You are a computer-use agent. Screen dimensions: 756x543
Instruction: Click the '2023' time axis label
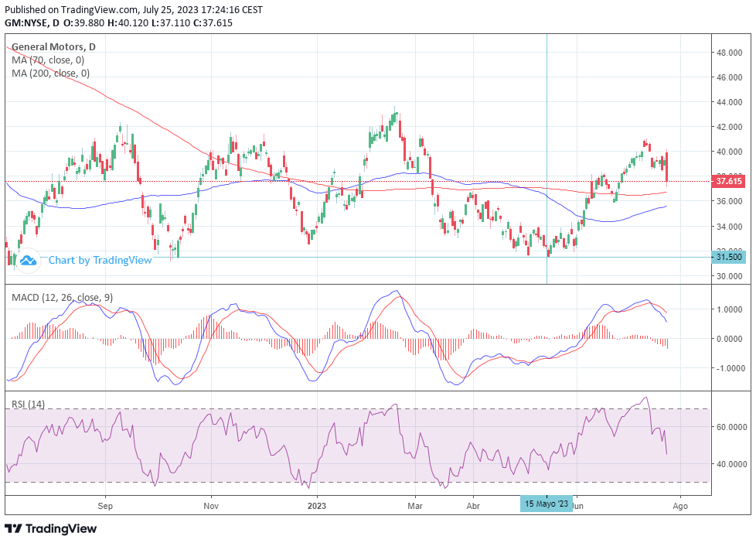pos(317,506)
